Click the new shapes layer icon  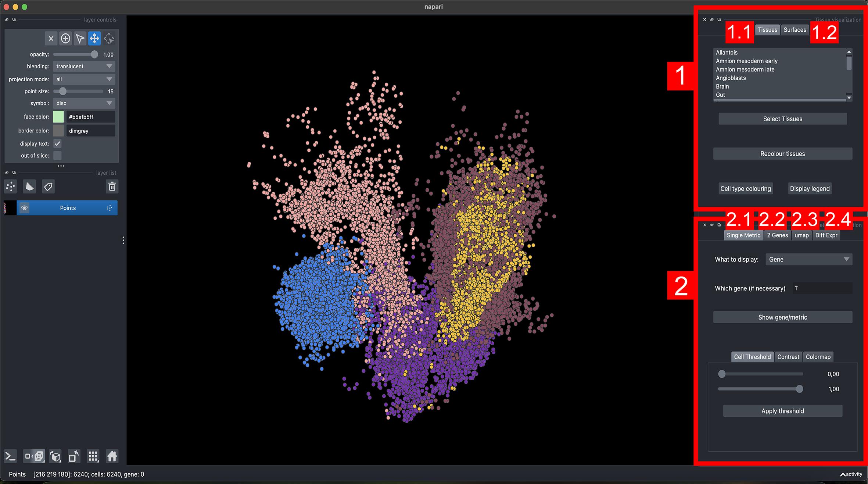[29, 187]
